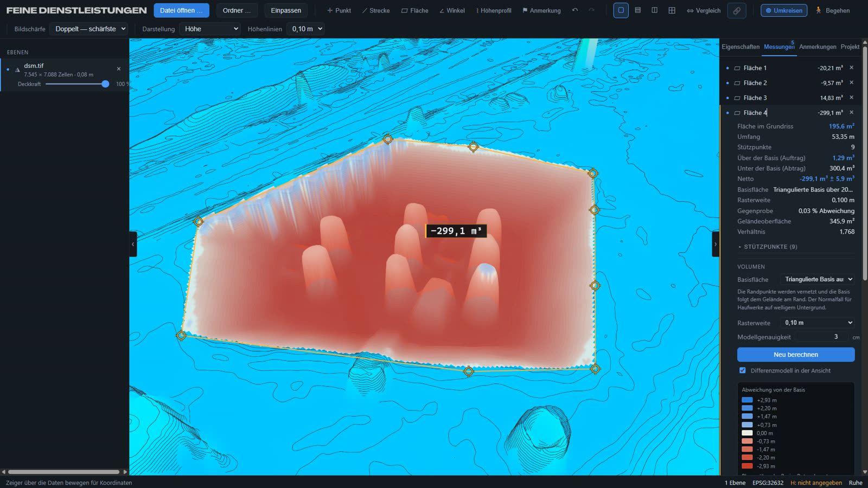Uncheck Differenzmodell in der Ansicht
The height and width of the screenshot is (488, 868).
(x=743, y=370)
